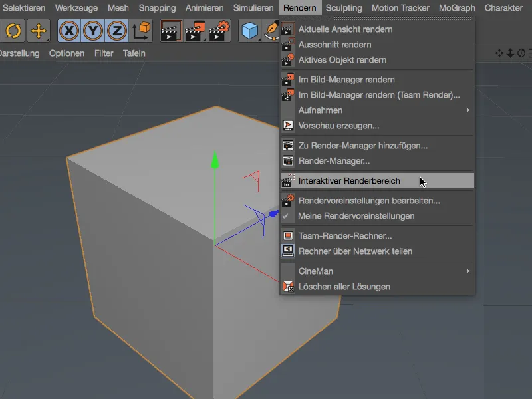The width and height of the screenshot is (532, 399).
Task: Select the Rotate tool icon
Action: coord(13,31)
